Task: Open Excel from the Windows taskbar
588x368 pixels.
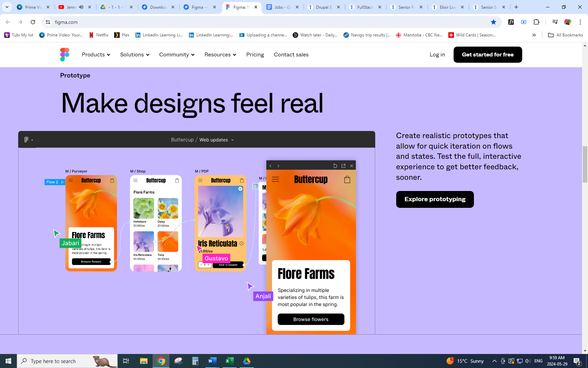Action: (230, 361)
